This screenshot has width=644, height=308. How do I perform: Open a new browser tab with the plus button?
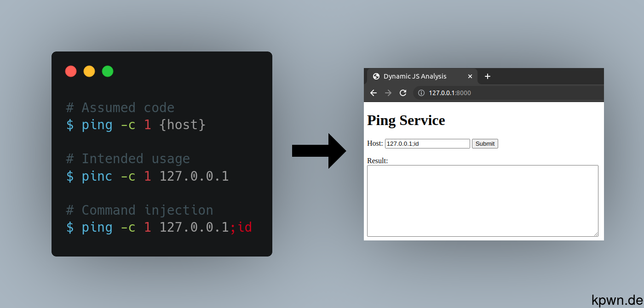(488, 76)
